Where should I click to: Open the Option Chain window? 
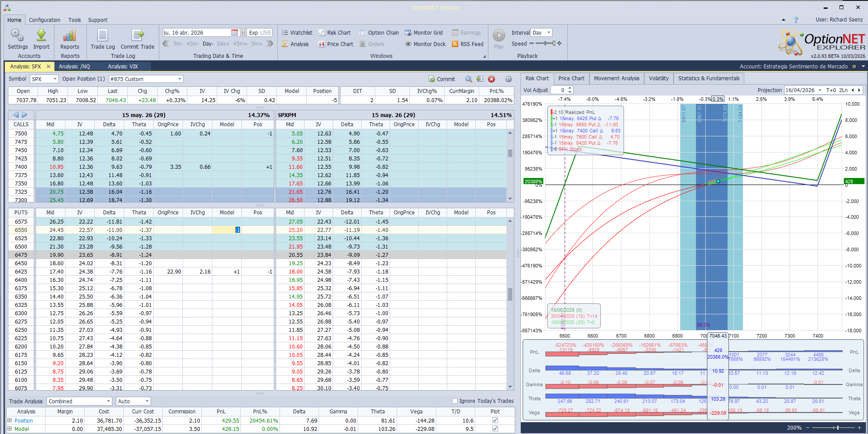(379, 32)
